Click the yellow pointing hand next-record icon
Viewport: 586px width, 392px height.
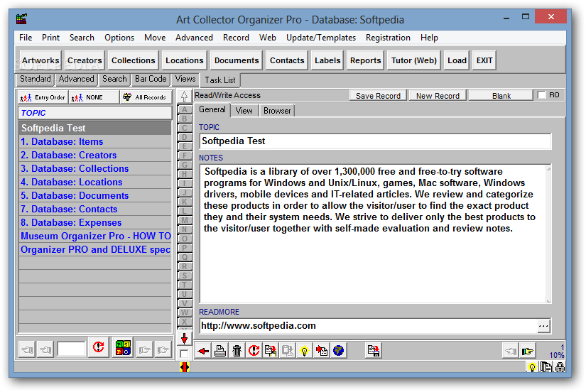click(x=527, y=351)
